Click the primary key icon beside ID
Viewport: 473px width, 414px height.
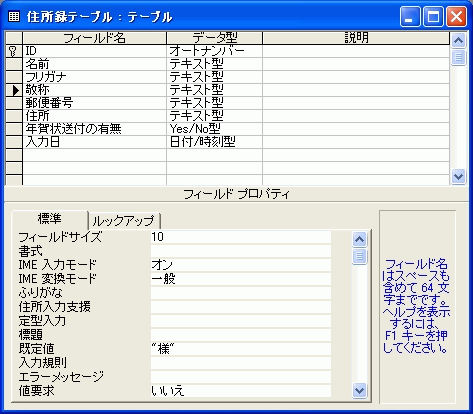[14, 51]
